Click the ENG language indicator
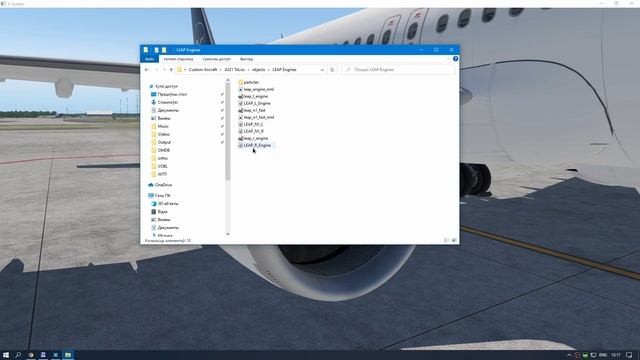The width and height of the screenshot is (640, 360). pyautogui.click(x=603, y=355)
